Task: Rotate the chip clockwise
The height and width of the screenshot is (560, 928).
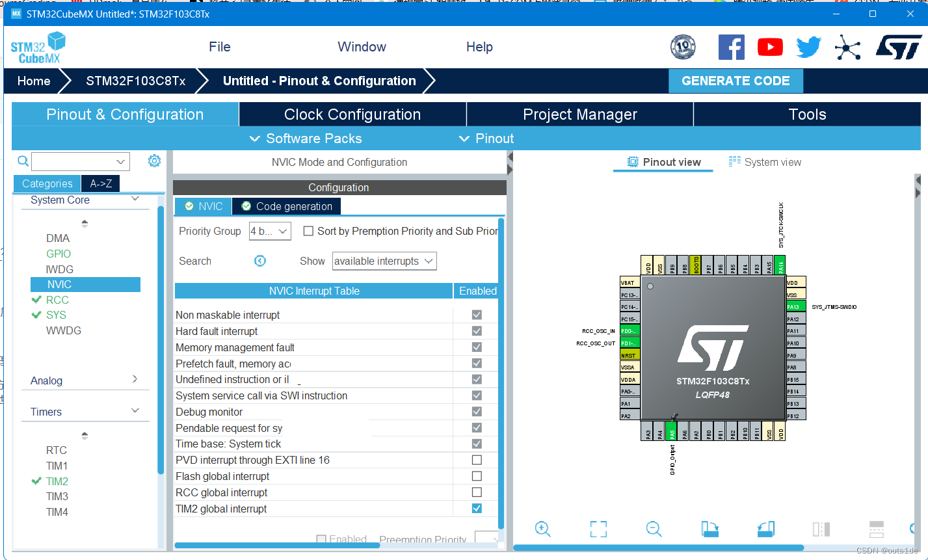Action: click(x=709, y=529)
